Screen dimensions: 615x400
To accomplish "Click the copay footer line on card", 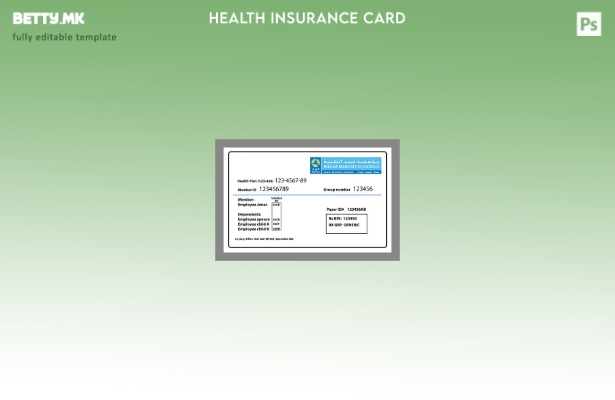I will [265, 239].
